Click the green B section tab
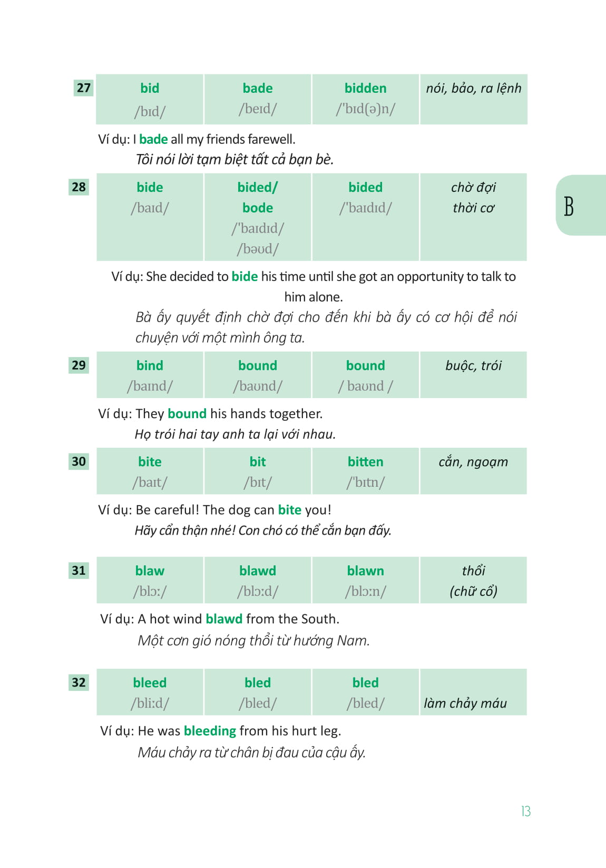 579,205
